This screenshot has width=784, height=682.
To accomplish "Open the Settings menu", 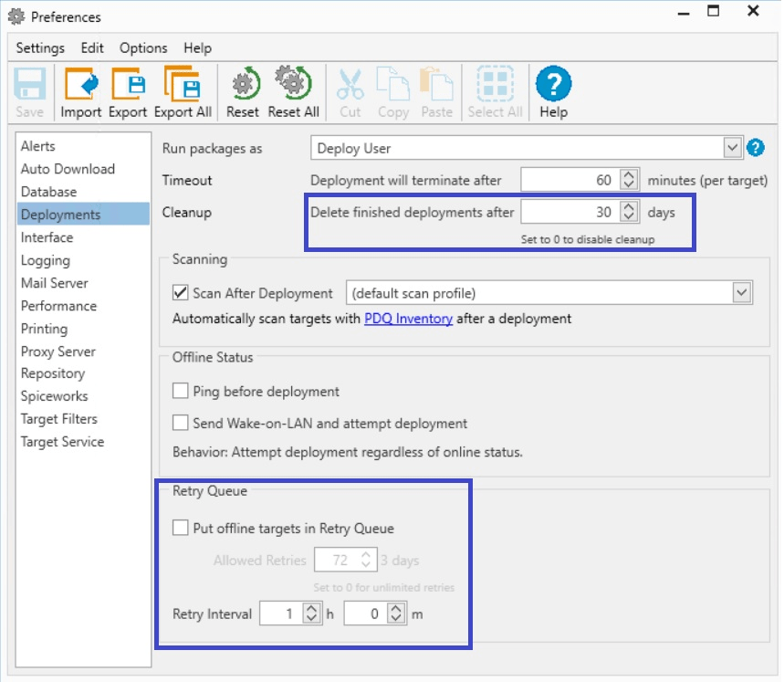I will [x=40, y=47].
